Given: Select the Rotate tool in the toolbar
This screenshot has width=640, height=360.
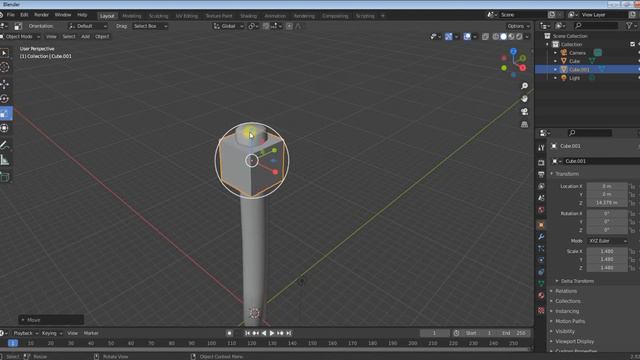Looking at the screenshot, I should 4,99.
